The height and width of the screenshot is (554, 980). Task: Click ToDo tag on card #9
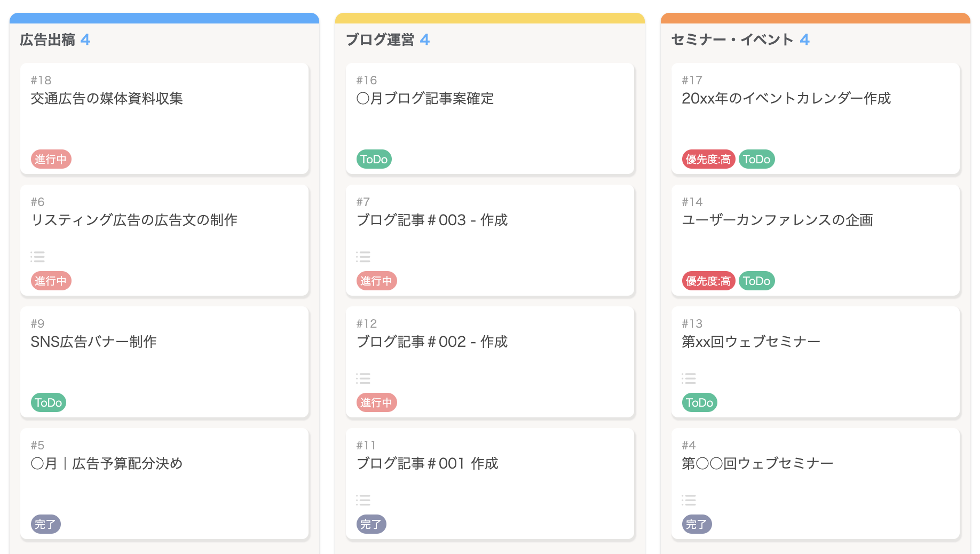[49, 402]
